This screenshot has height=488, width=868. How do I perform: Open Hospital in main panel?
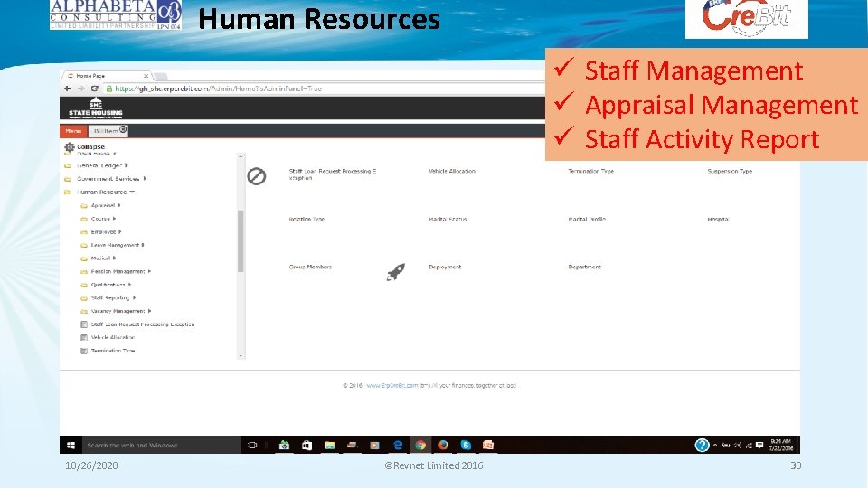pos(717,220)
